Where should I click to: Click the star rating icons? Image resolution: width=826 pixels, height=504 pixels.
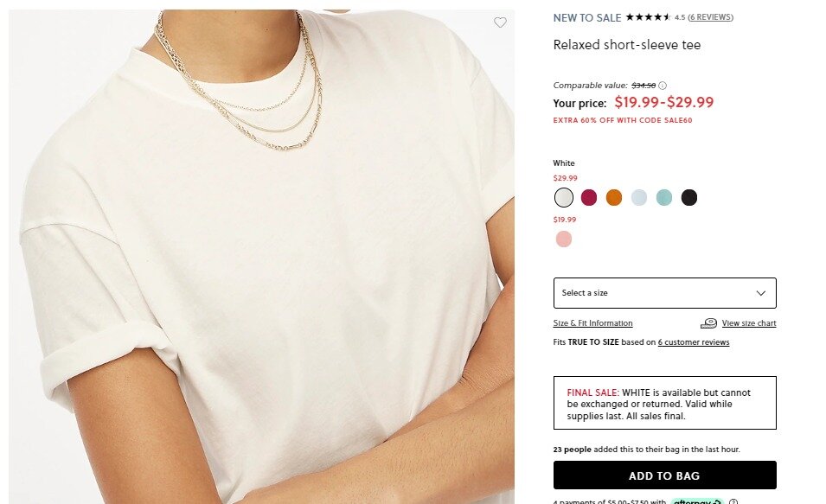pos(648,17)
